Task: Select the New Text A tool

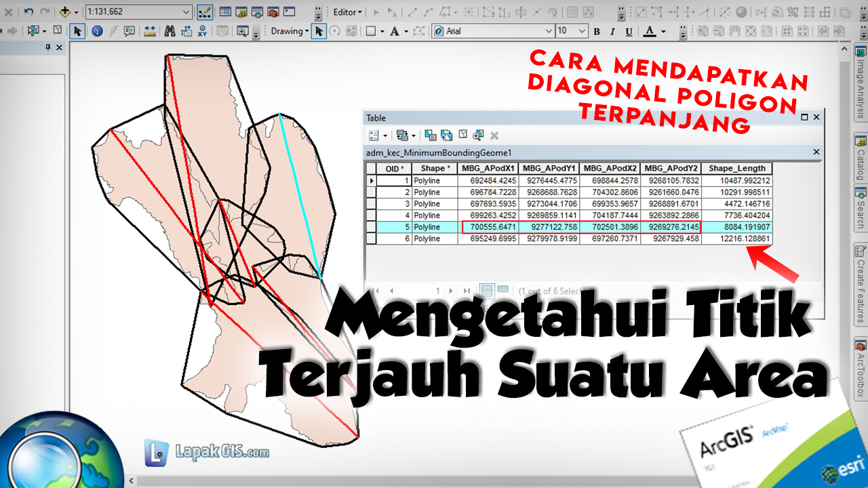Action: pos(394,31)
